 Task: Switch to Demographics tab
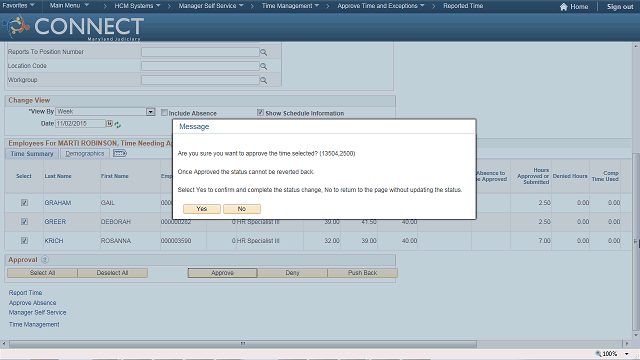pos(85,154)
